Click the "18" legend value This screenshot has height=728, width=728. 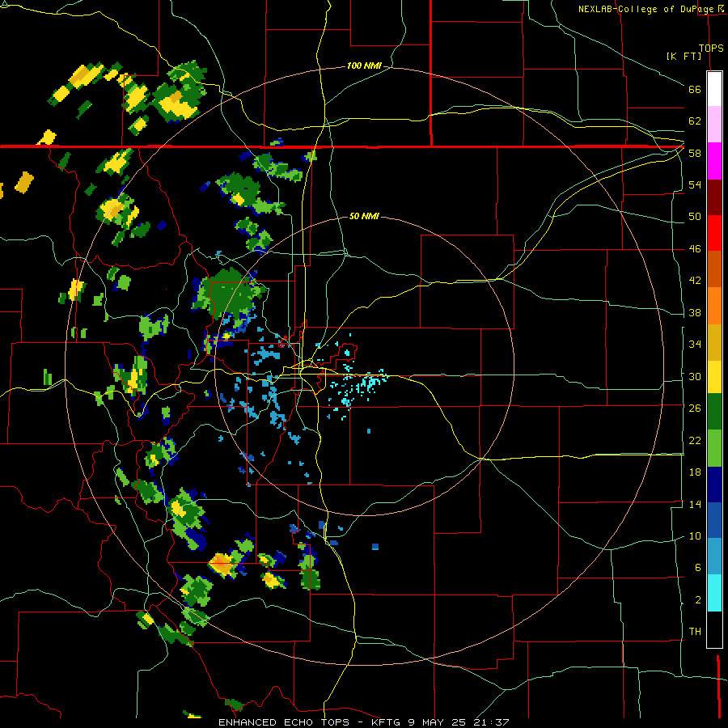click(695, 472)
